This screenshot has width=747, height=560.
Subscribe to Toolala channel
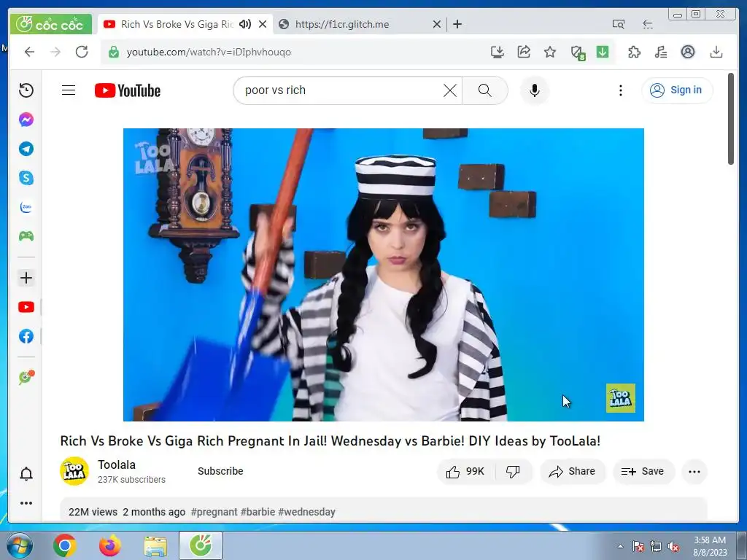click(x=220, y=471)
